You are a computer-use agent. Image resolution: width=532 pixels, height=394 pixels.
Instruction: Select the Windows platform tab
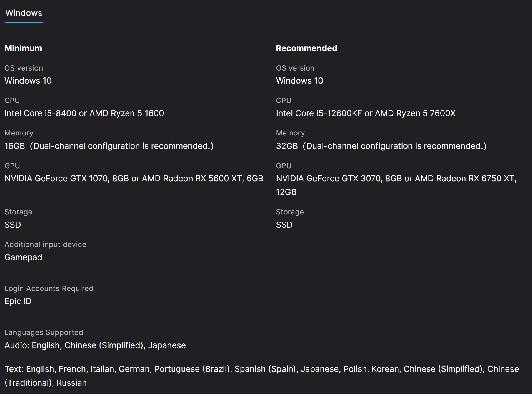pos(24,13)
